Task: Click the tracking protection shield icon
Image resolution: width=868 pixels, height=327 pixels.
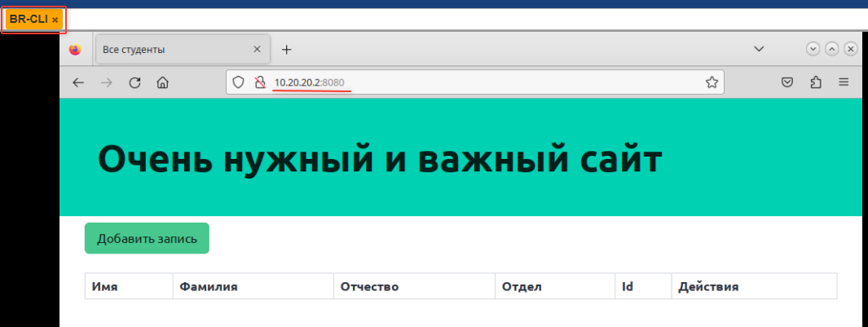Action: pos(238,82)
